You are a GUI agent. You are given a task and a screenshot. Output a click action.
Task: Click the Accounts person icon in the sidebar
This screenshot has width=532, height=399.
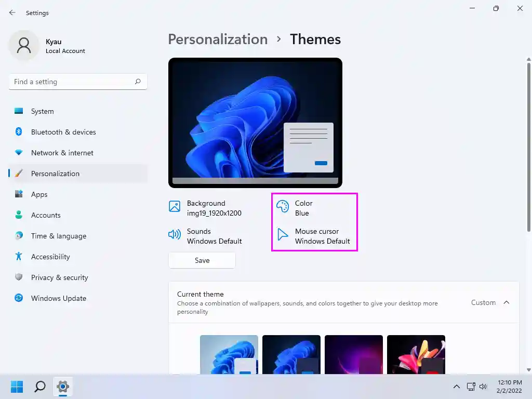[x=19, y=215]
